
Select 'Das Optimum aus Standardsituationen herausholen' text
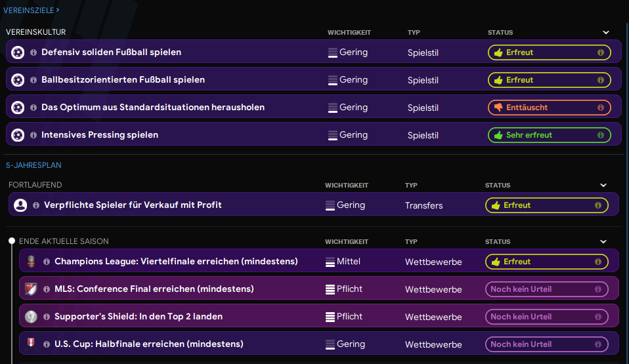[x=153, y=108]
